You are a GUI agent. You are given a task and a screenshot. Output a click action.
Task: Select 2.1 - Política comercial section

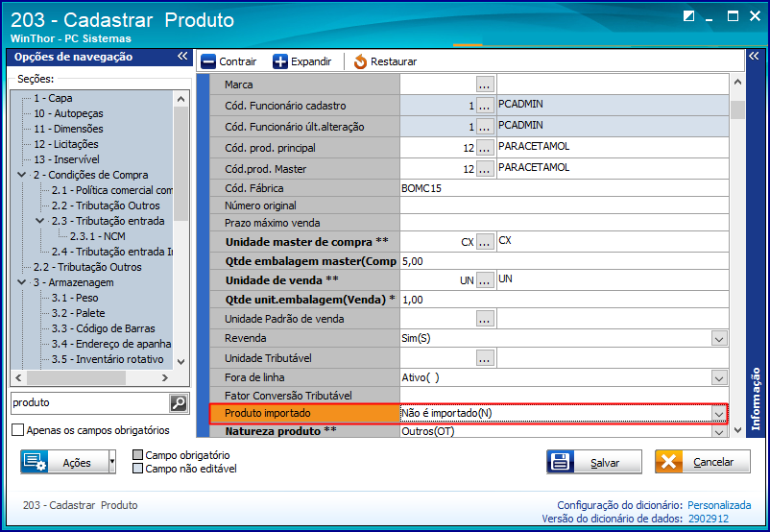[x=112, y=190]
